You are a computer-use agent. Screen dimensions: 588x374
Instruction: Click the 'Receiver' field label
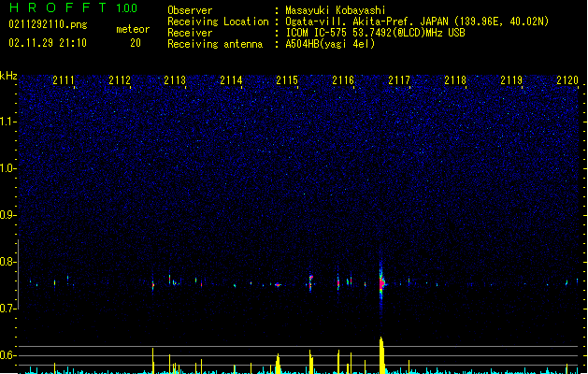coord(190,33)
